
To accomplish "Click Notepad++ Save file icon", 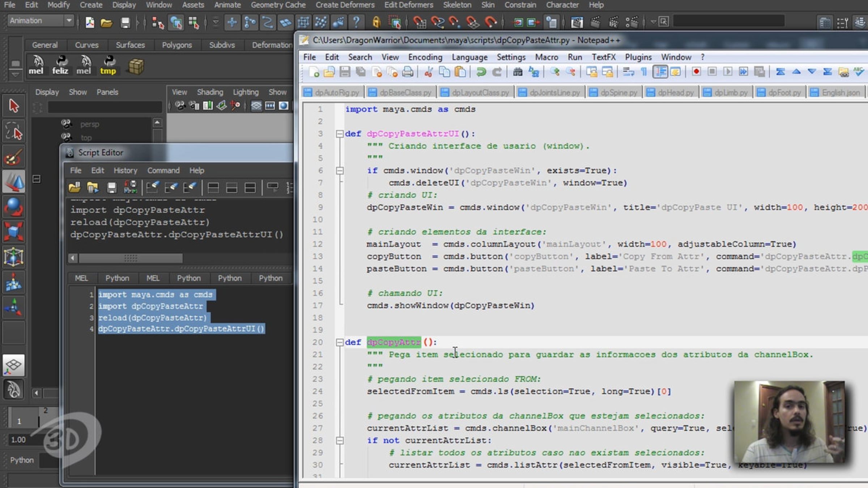I will 345,72.
